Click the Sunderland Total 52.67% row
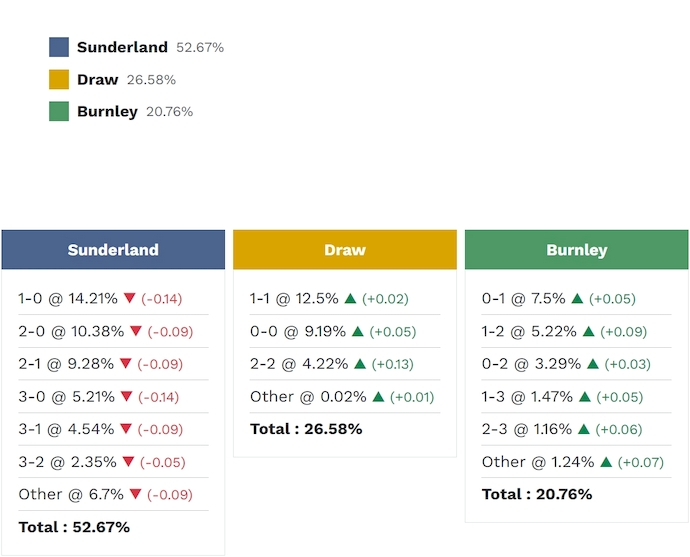Image resolution: width=690 pixels, height=557 pixels. [x=74, y=527]
